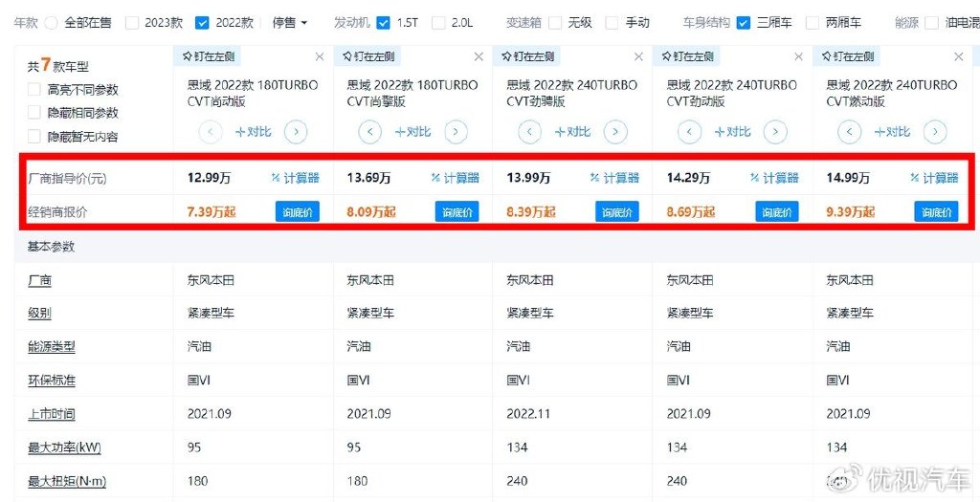Uncheck the 1.5T engine filter
Viewport: 980px width, 502px height.
(x=384, y=23)
